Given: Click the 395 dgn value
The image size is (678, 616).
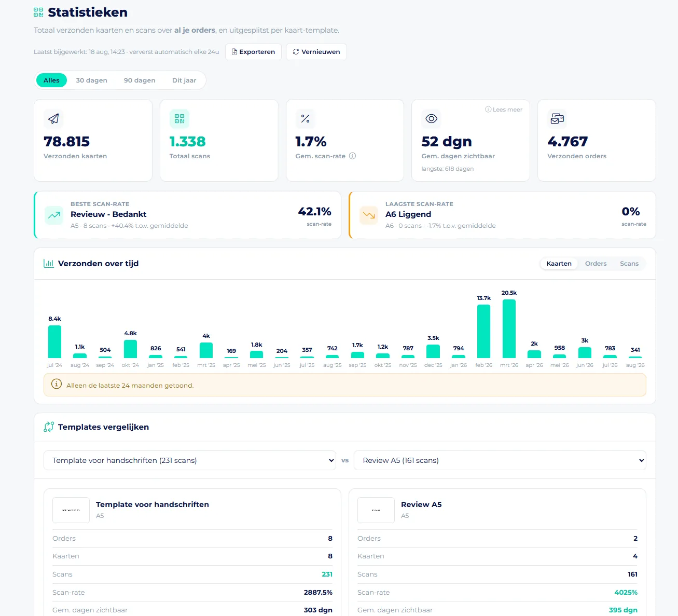Looking at the screenshot, I should tap(623, 610).
